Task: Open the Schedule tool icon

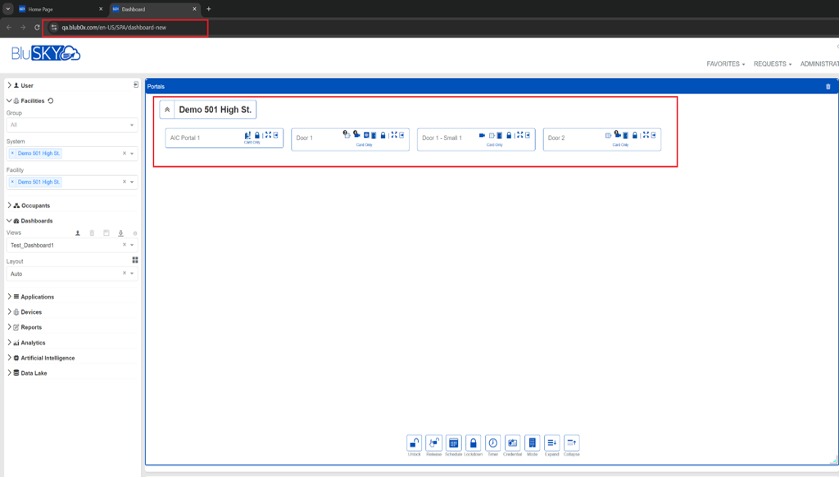Action: click(x=453, y=442)
